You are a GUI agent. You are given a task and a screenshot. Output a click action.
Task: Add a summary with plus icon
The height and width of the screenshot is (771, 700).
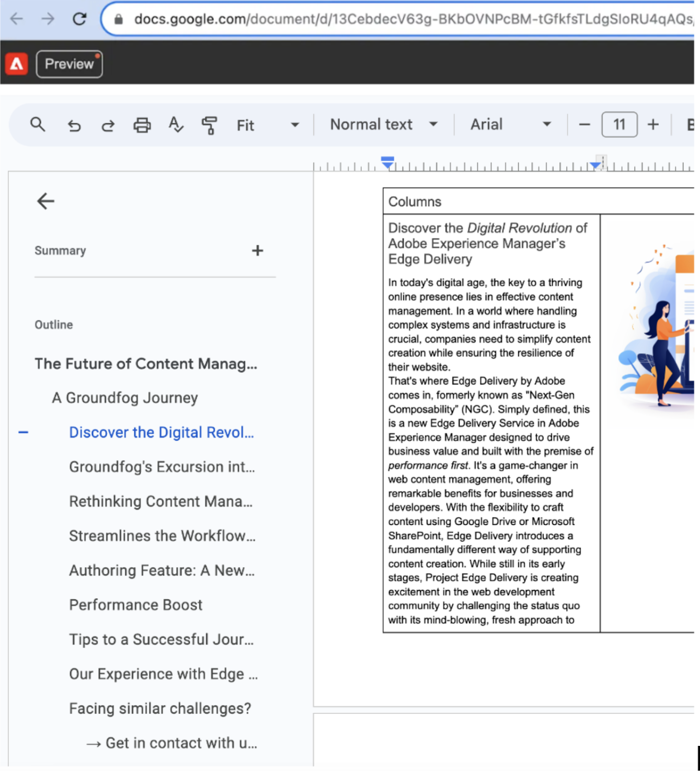click(257, 251)
